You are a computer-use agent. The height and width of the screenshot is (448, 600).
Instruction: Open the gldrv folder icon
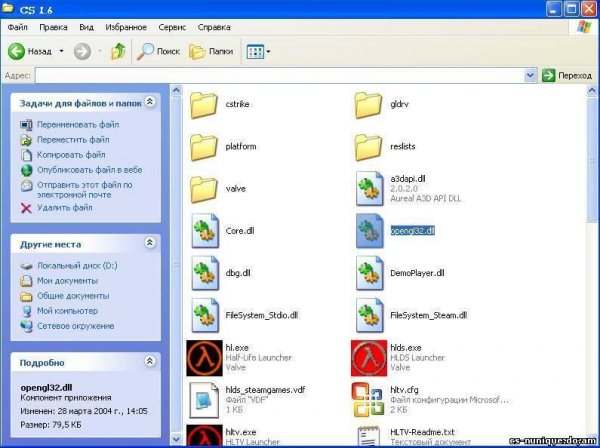click(x=368, y=104)
